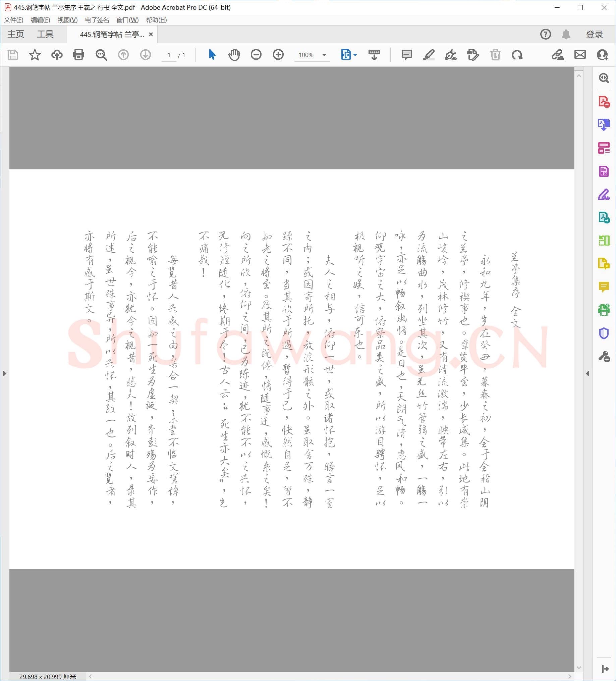Open the Organize Pages tool

[604, 148]
